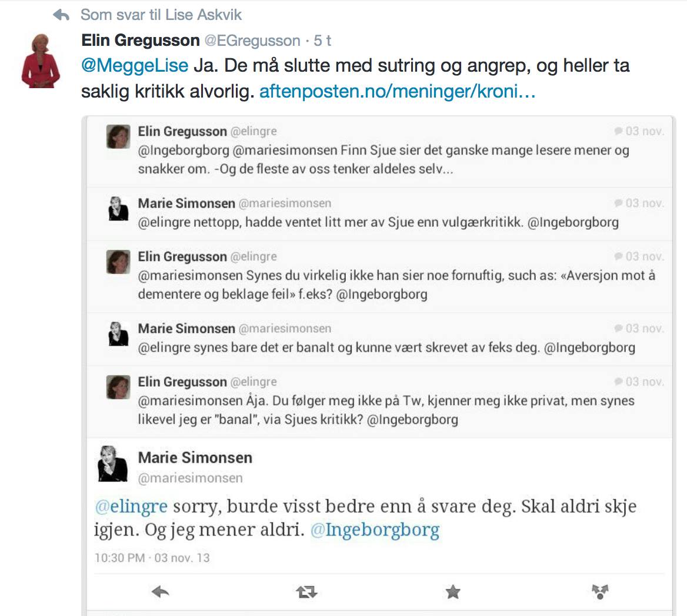Click reply arrow beside 'Som svar til Lise Askvik'
Screen dimensions: 687x616
tap(61, 15)
